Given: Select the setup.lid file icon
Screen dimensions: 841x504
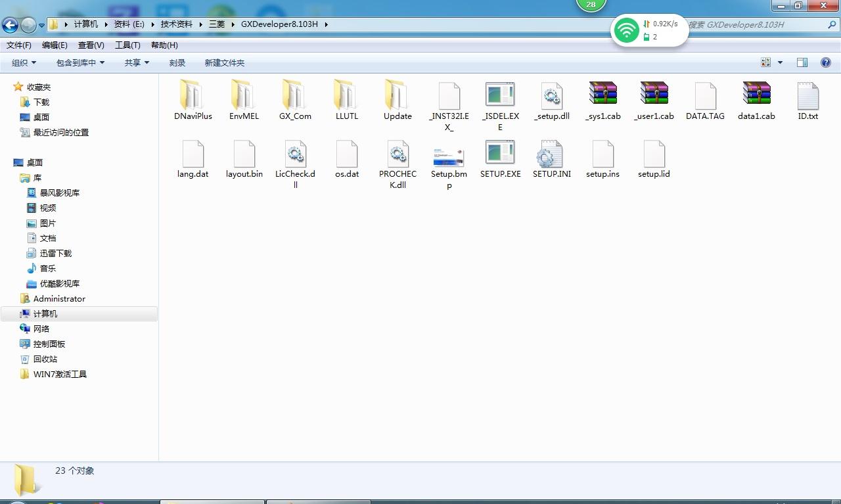Looking at the screenshot, I should [x=654, y=153].
